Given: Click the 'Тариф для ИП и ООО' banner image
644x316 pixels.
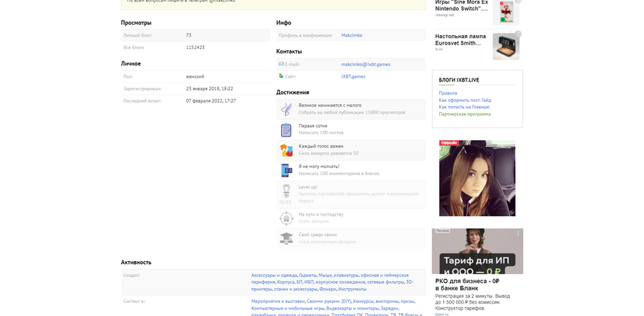Looking at the screenshot, I should [477, 251].
